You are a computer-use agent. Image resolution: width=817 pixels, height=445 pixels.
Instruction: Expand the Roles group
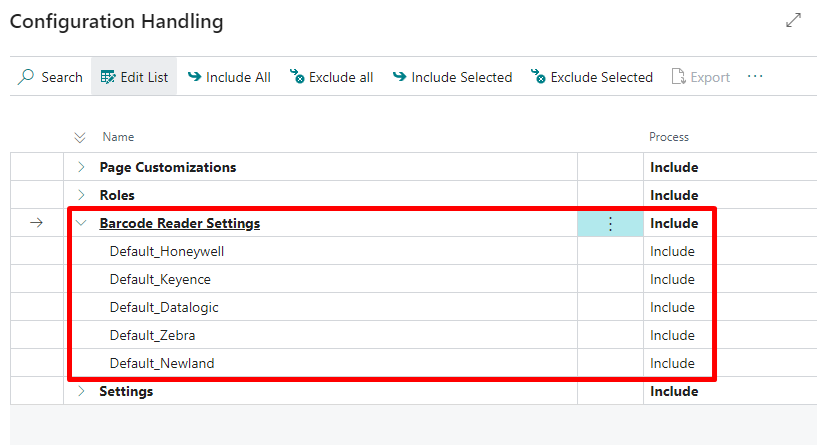pos(81,195)
